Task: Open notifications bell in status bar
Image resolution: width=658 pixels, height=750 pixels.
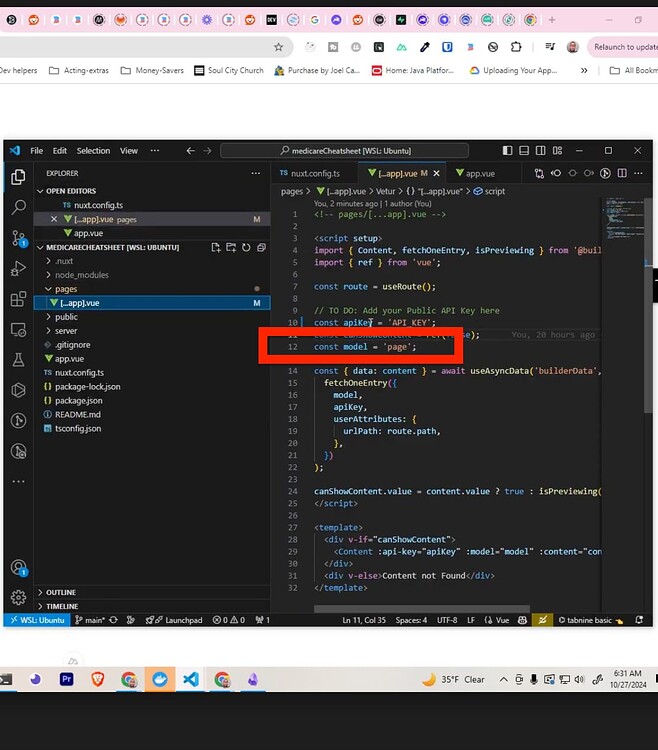Action: point(639,620)
